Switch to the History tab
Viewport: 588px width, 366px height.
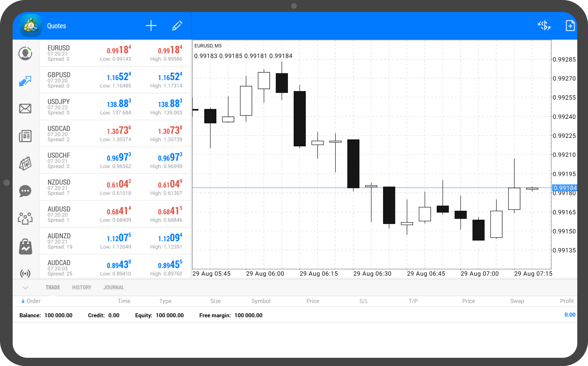click(x=81, y=287)
